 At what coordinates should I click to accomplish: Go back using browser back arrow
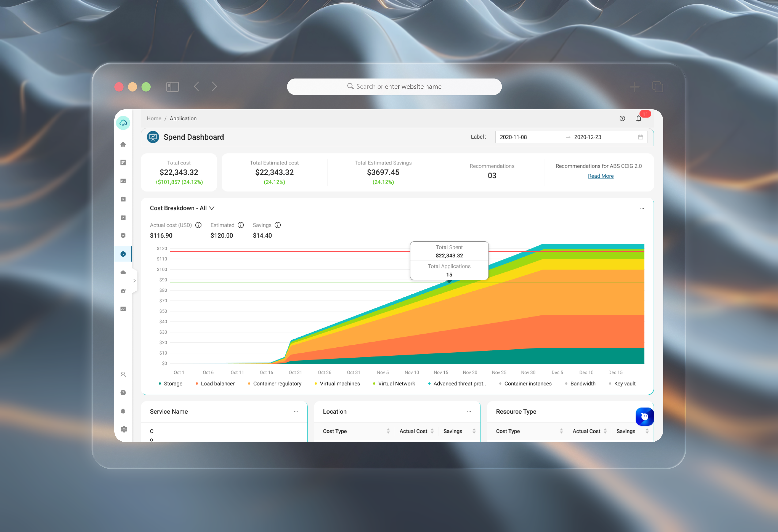coord(197,87)
